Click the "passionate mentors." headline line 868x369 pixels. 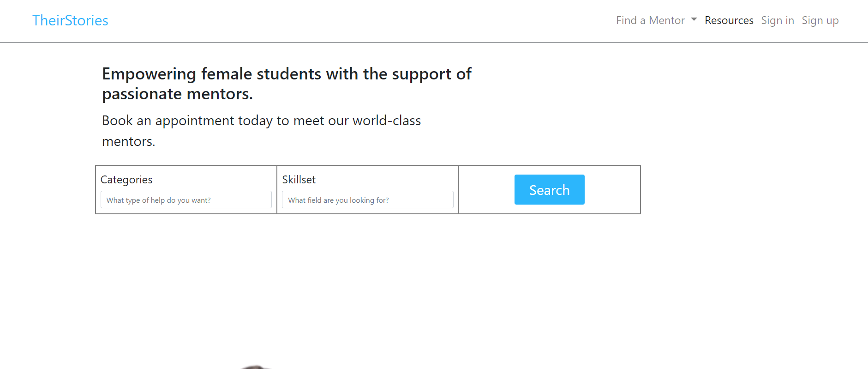(177, 94)
